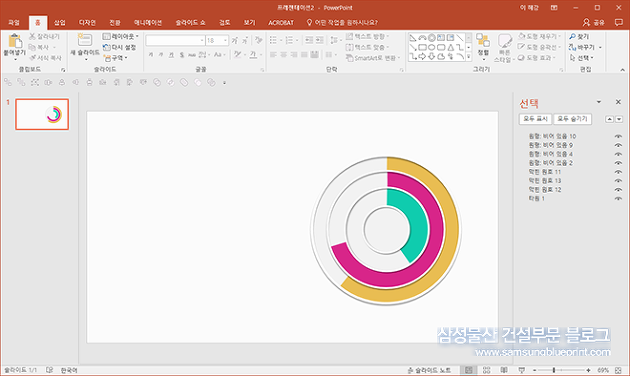Click the 붙여넣기 paste clipboard icon
The image size is (630, 376).
click(x=15, y=41)
